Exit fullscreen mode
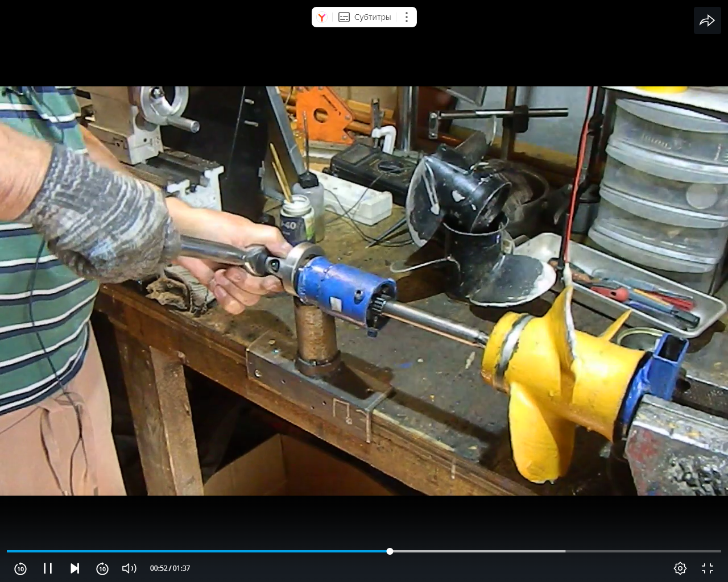The image size is (728, 582). [x=708, y=568]
